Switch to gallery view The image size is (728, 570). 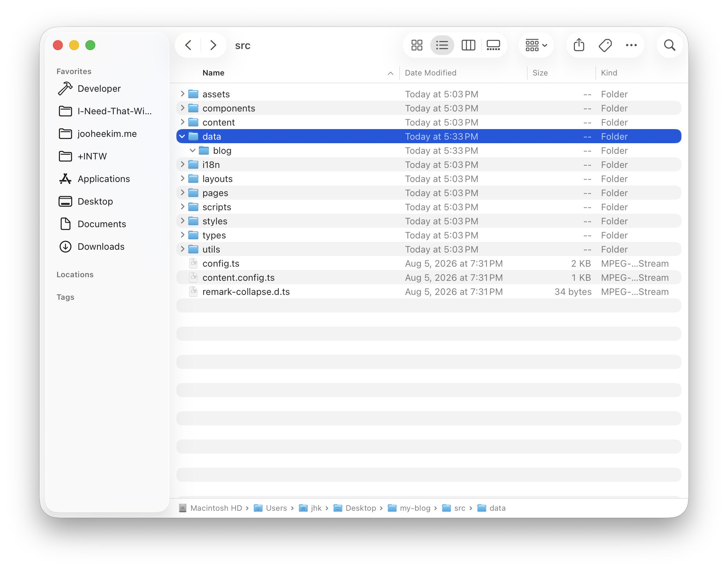tap(493, 45)
